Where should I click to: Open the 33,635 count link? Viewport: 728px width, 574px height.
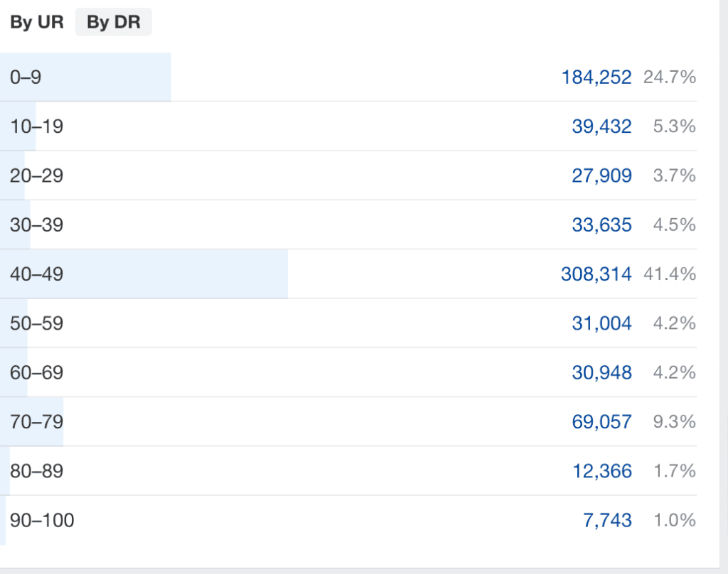pos(601,224)
